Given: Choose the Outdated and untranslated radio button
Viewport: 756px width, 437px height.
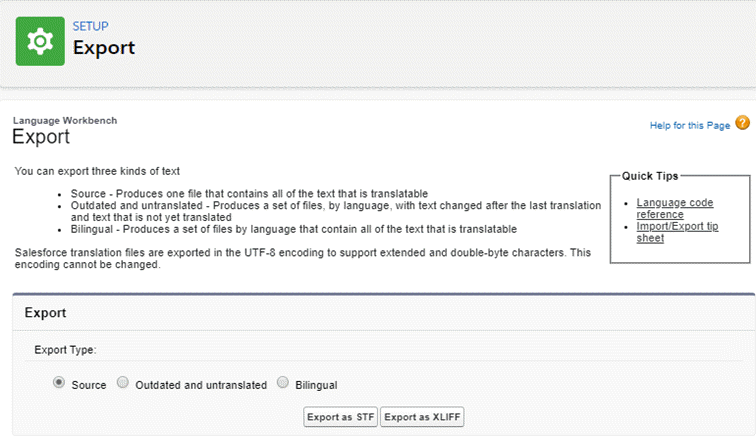Looking at the screenshot, I should tap(123, 382).
